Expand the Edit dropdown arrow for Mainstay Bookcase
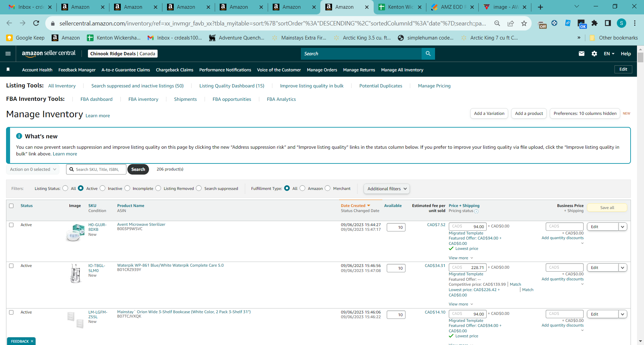The image size is (644, 345). 623,314
